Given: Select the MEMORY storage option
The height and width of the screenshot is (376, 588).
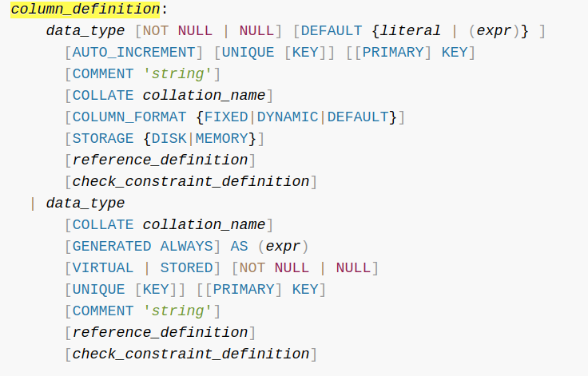Looking at the screenshot, I should (221, 138).
